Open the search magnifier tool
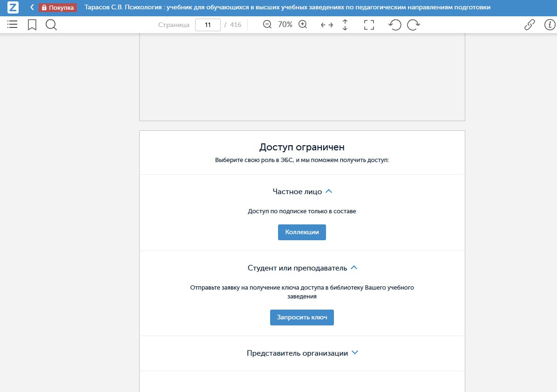Screen dimensions: 557x392 pyautogui.click(x=51, y=25)
